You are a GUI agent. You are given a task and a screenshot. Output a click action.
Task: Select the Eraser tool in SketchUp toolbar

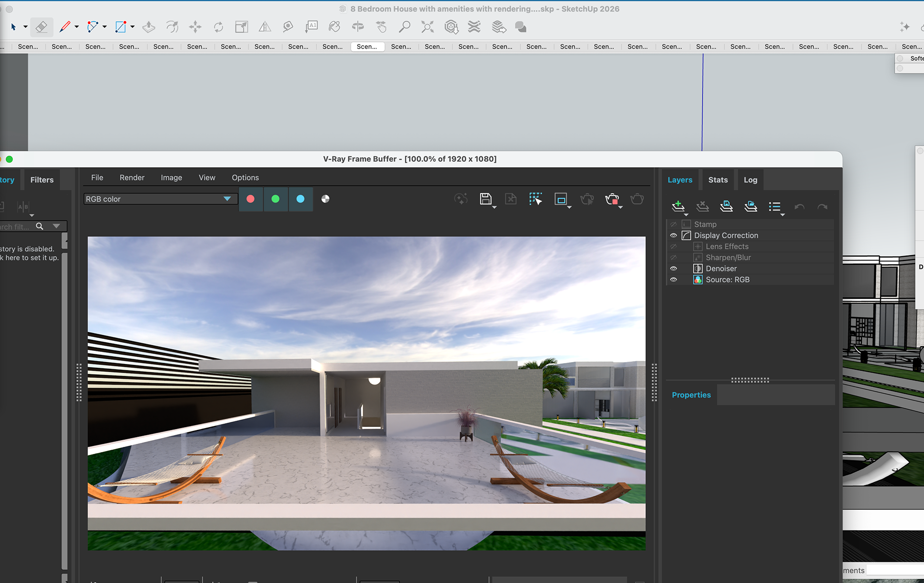41,27
